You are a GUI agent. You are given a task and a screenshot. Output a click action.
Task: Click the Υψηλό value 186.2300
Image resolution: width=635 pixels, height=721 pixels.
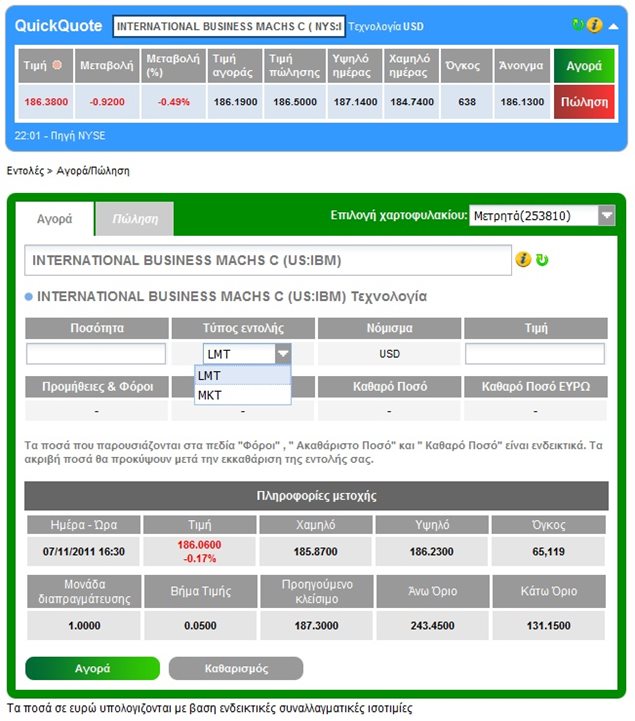[x=431, y=551]
